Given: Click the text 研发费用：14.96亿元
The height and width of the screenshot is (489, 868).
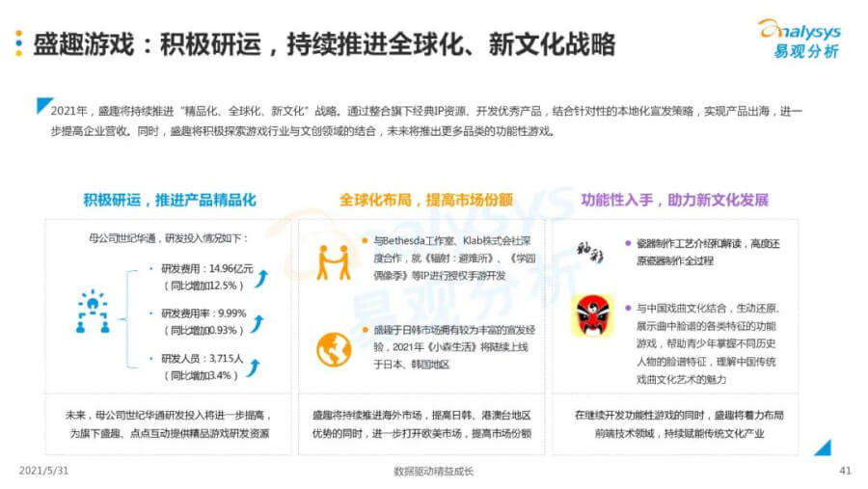Looking at the screenshot, I should (207, 268).
